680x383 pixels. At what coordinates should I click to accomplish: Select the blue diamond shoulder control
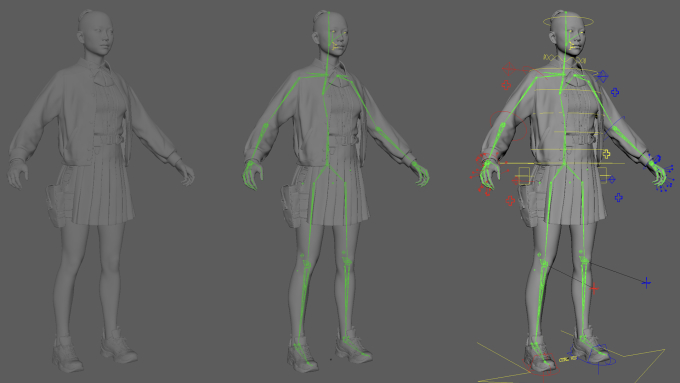602,77
